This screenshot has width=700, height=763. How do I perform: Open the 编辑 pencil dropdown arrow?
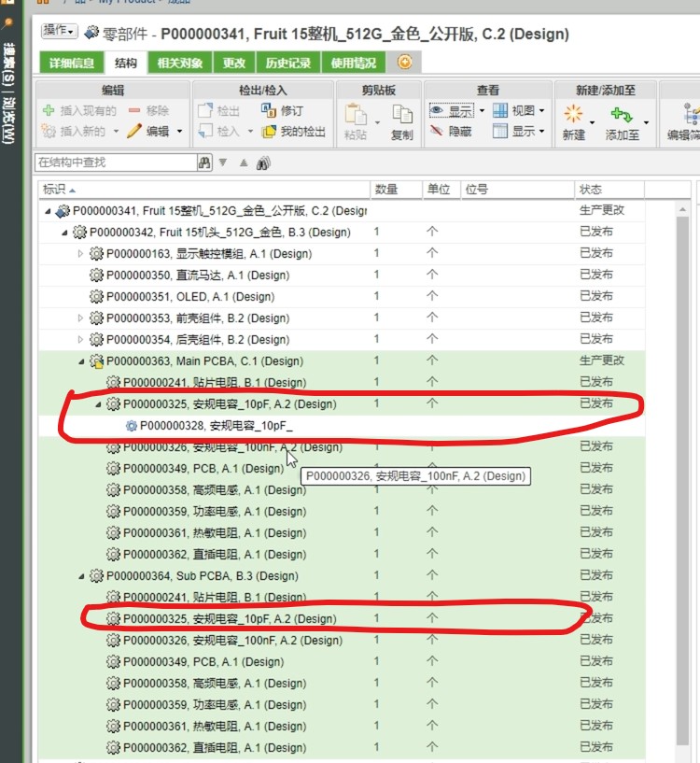pyautogui.click(x=179, y=132)
